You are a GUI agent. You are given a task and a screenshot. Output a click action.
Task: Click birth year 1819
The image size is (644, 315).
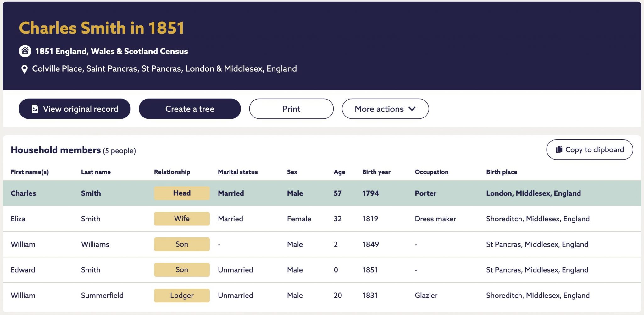tap(370, 219)
